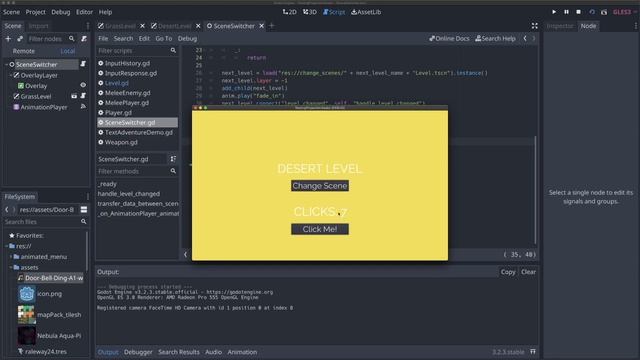This screenshot has width=640, height=360.
Task: Click the search icon in Filter scripts
Action: pos(173,51)
